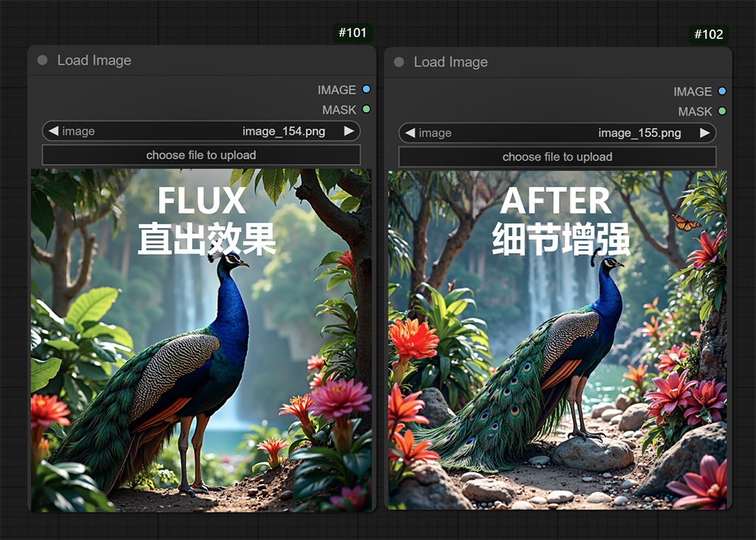Click the #102 node ID badge
The height and width of the screenshot is (540, 756).
[x=708, y=35]
